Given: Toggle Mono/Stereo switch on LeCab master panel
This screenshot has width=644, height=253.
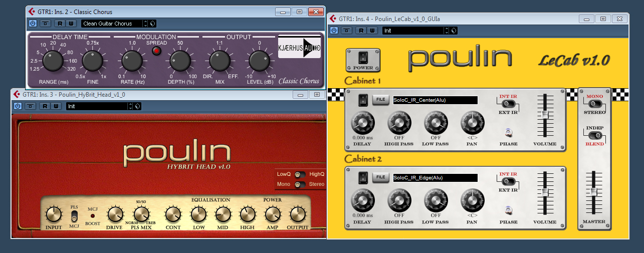Looking at the screenshot, I should tap(595, 104).
